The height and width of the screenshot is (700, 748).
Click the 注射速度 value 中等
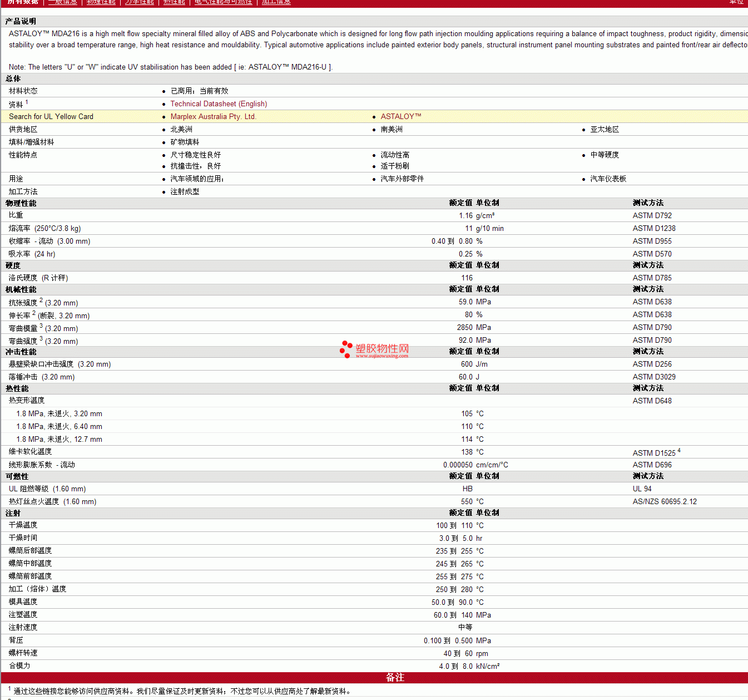(465, 628)
